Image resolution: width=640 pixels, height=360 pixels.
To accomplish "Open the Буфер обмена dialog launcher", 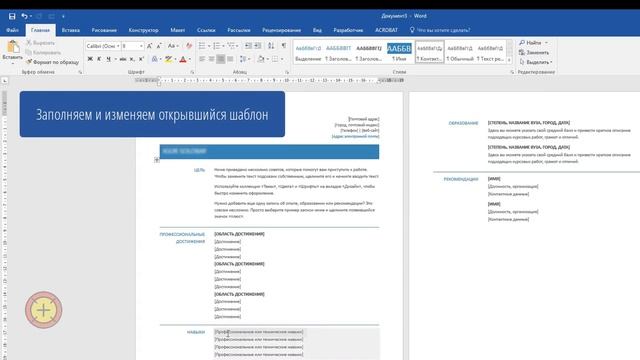I will (80, 72).
